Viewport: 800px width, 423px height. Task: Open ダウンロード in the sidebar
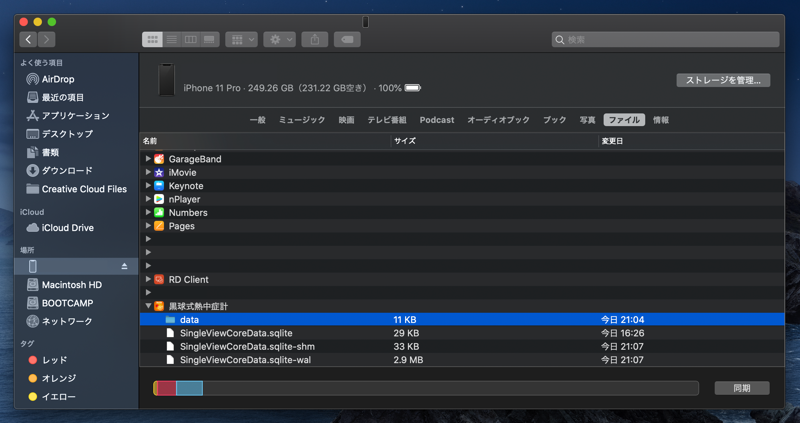(x=76, y=170)
